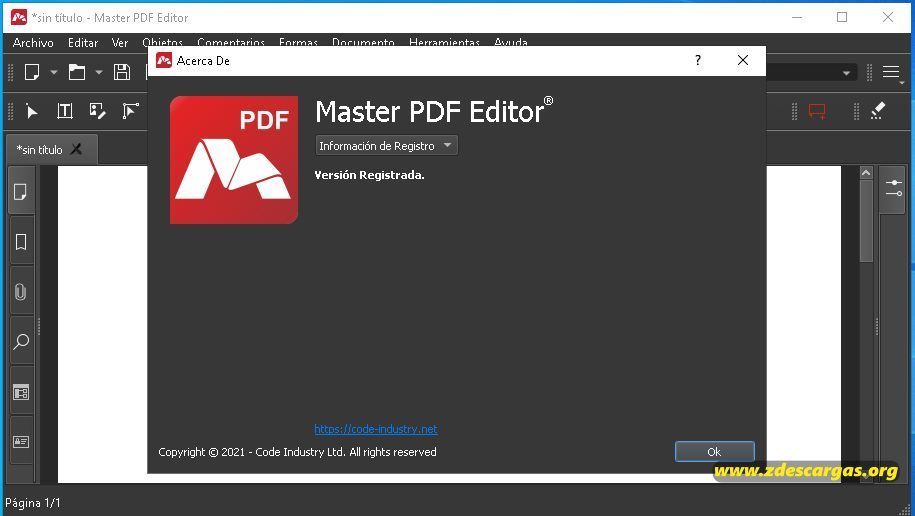Click the Master PDF Editor title-bar app icon
The width and height of the screenshot is (915, 516).
[19, 18]
